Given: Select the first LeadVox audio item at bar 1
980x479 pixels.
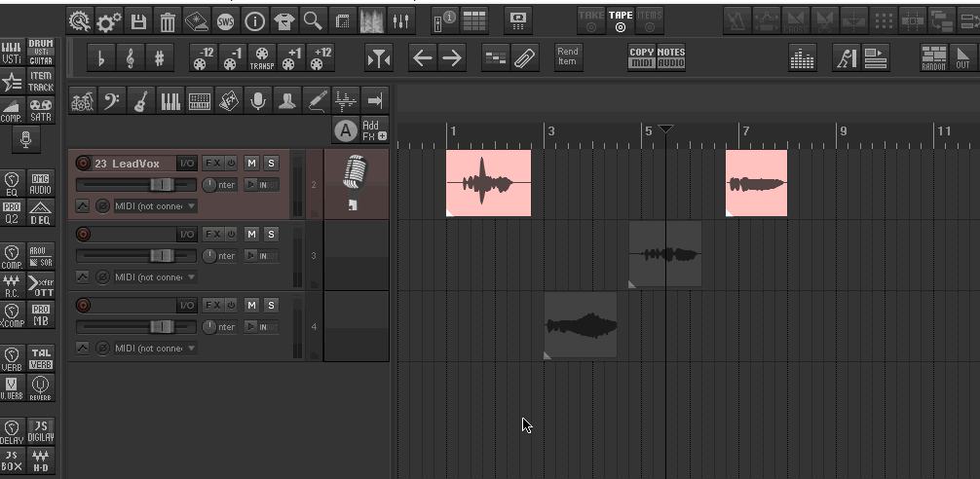Looking at the screenshot, I should 488,183.
